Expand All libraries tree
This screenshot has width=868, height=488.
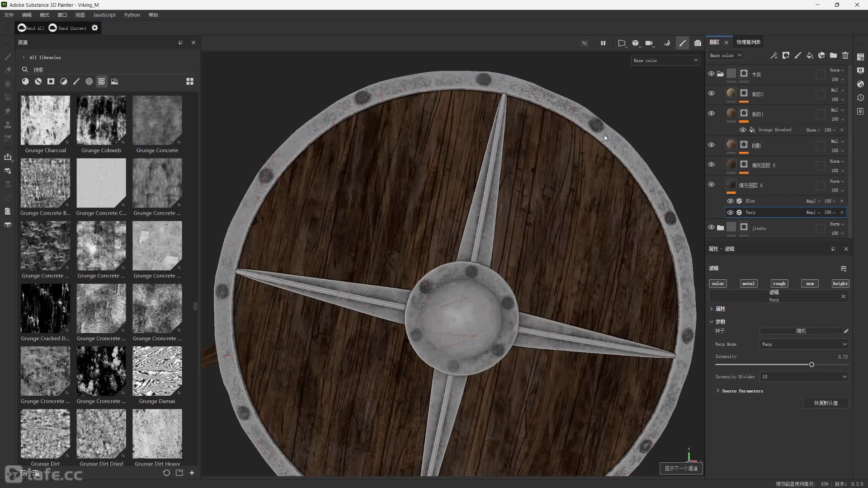[24, 57]
